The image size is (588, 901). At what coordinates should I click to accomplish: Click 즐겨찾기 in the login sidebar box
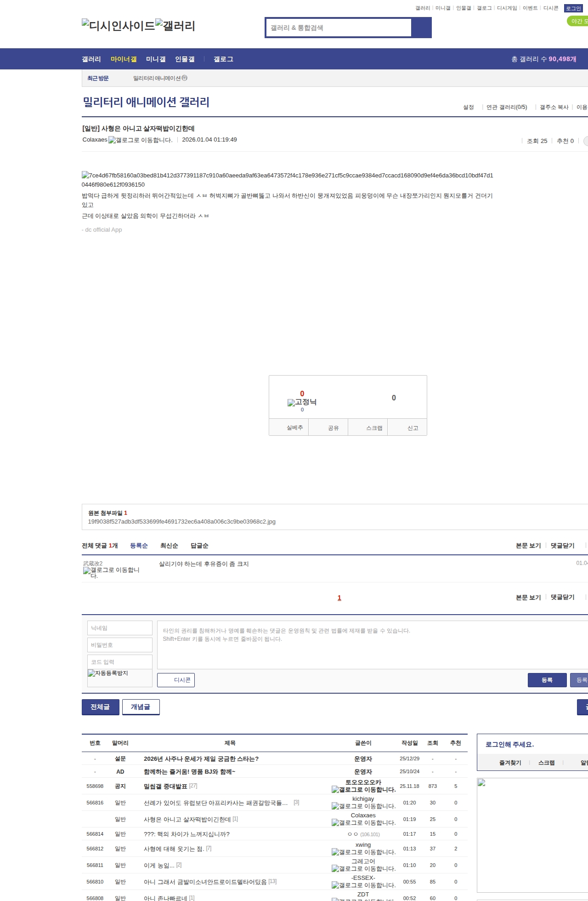pos(510,763)
